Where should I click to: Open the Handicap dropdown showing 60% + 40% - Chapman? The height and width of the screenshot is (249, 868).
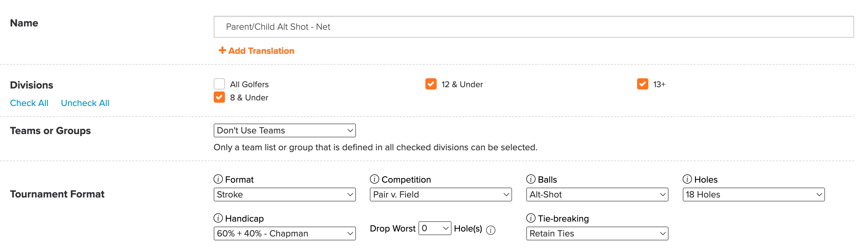point(285,233)
